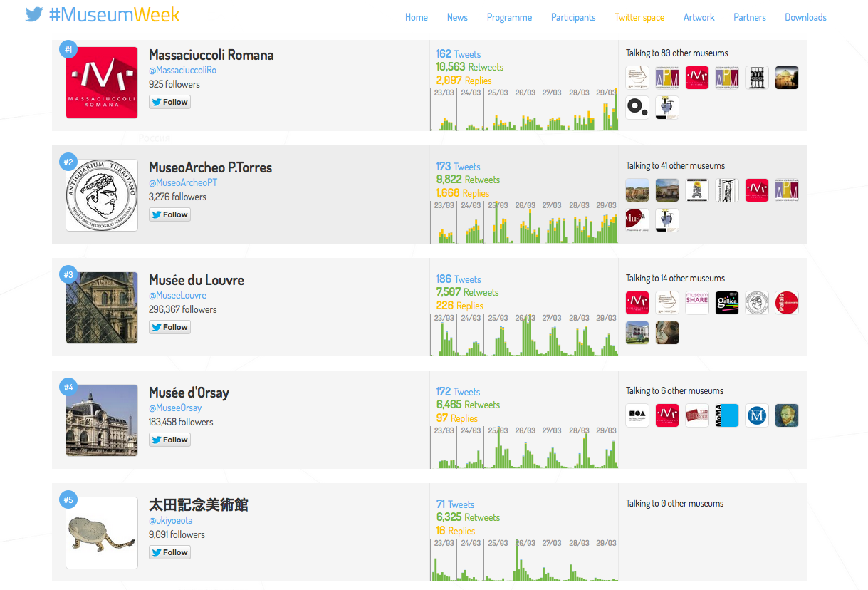Open the black facade building icon in Massaciuccoli Romana's row

pyautogui.click(x=757, y=78)
